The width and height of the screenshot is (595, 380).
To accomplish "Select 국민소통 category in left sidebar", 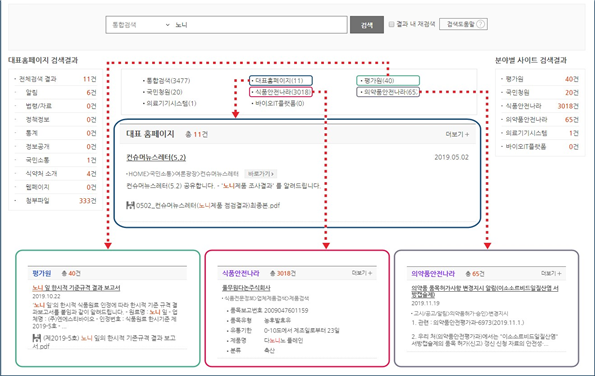I will pyautogui.click(x=55, y=160).
